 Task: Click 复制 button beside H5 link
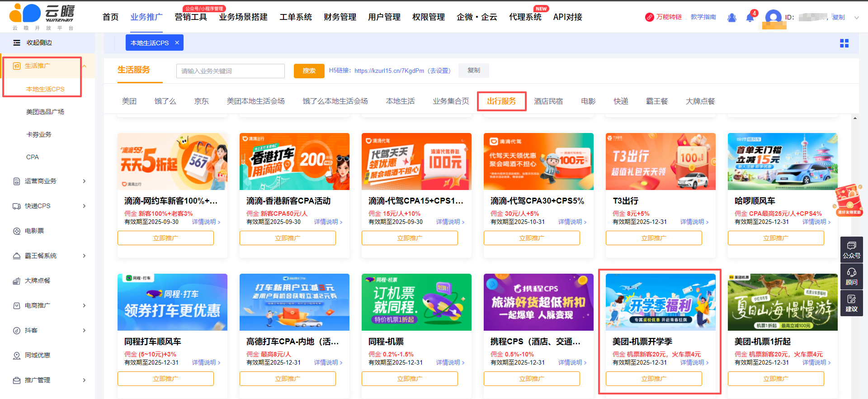click(x=474, y=71)
